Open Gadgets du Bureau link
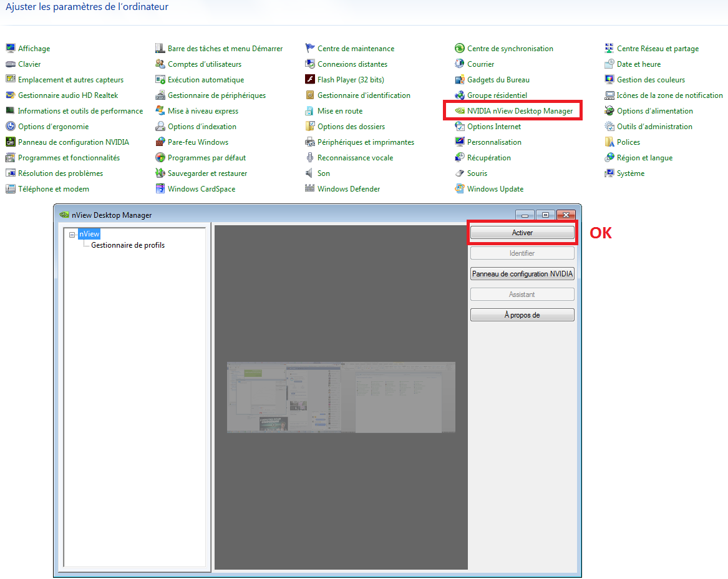728x579 pixels. coord(498,79)
